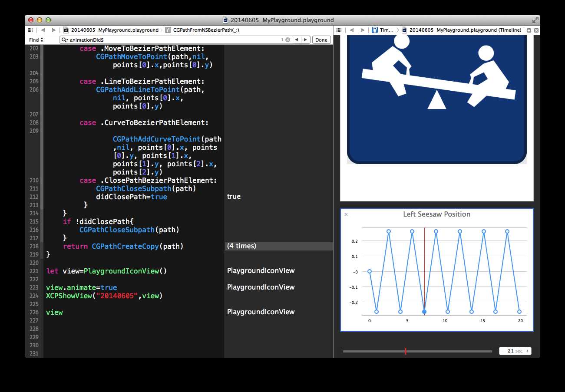Open CGPathFromNSBezierPath(_:) symbol menu
Image resolution: width=565 pixels, height=392 pixels.
[x=206, y=30]
